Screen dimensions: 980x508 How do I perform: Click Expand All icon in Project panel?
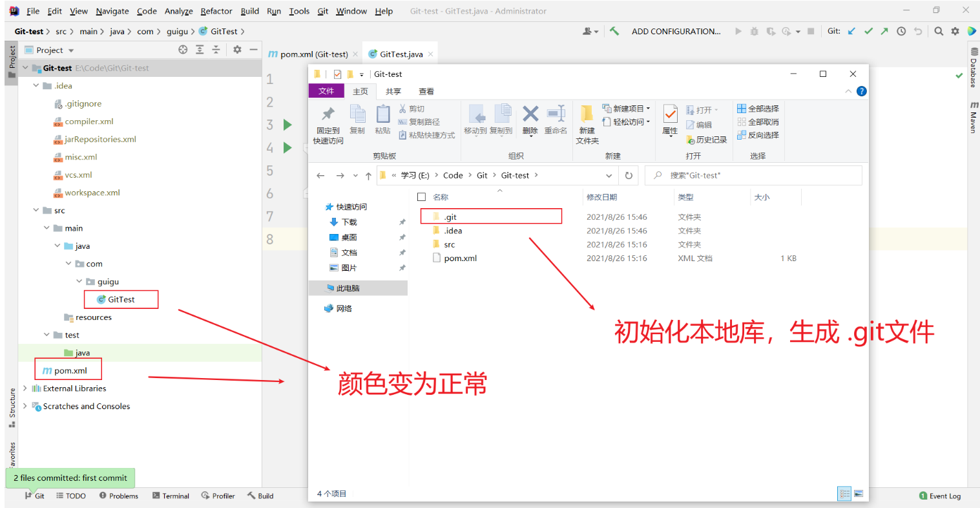tap(200, 50)
